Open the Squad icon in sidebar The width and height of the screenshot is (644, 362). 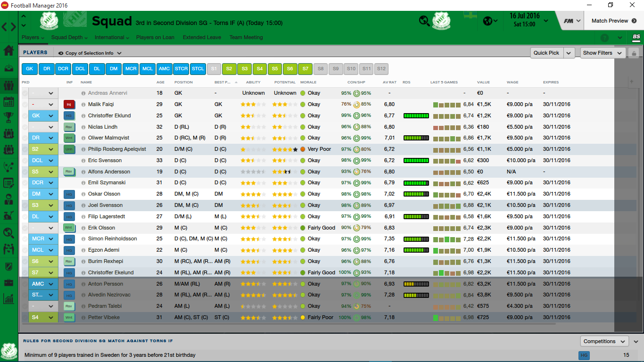tap(8, 85)
